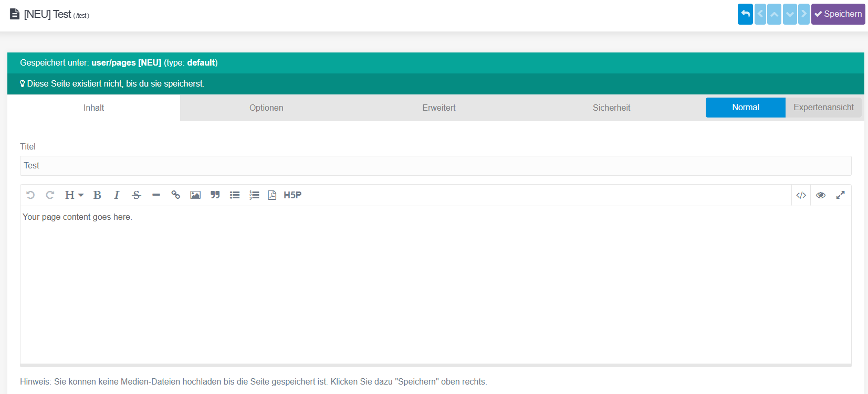This screenshot has width=868, height=394.
Task: Save the page with Speichern button
Action: point(838,14)
